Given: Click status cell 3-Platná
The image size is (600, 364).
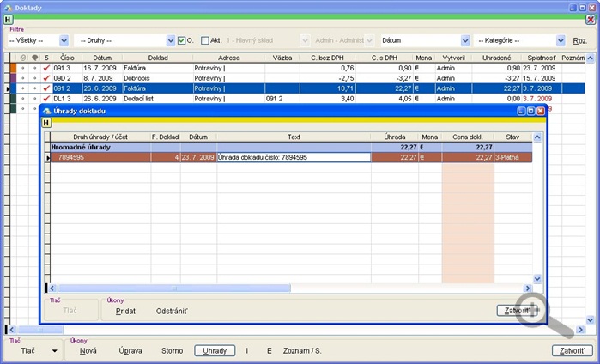Looking at the screenshot, I should 512,157.
